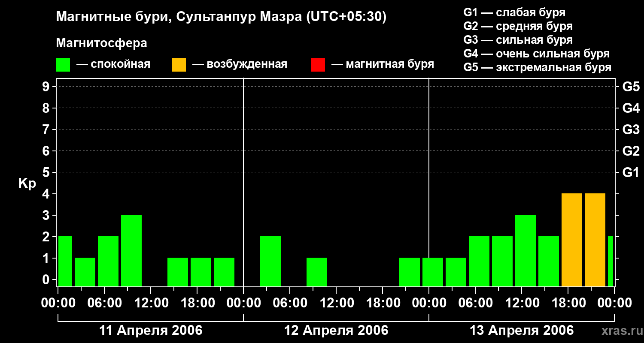Click the '11 Апреля 2006' date label
The width and height of the screenshot is (644, 343).
[151, 331]
